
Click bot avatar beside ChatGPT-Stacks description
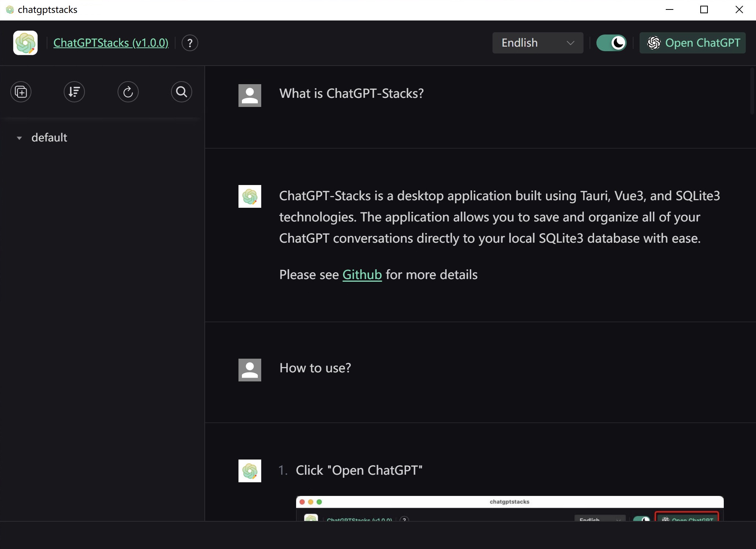(x=250, y=196)
